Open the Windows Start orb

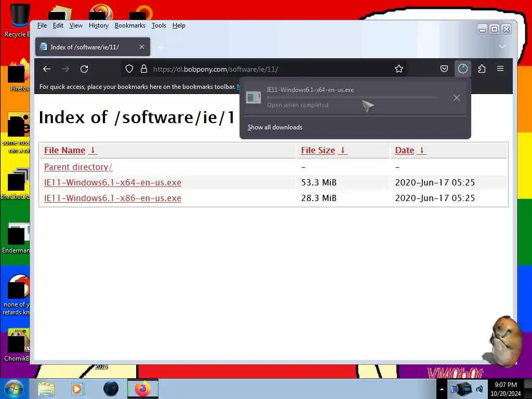[14, 389]
